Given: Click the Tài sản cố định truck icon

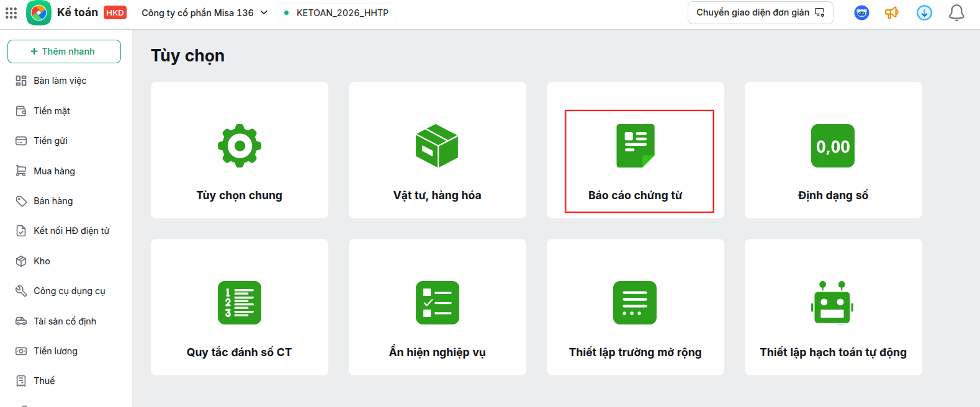Looking at the screenshot, I should point(21,321).
